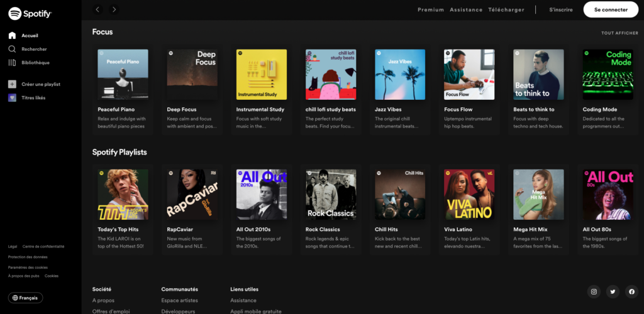644x314 pixels.
Task: Open the Titres likés heart icon
Action: pyautogui.click(x=13, y=97)
